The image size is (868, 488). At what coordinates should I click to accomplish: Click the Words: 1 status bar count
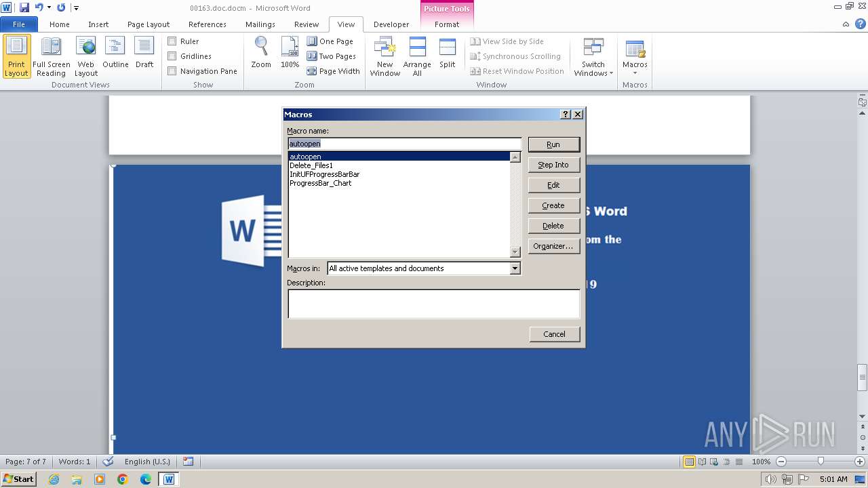(75, 462)
